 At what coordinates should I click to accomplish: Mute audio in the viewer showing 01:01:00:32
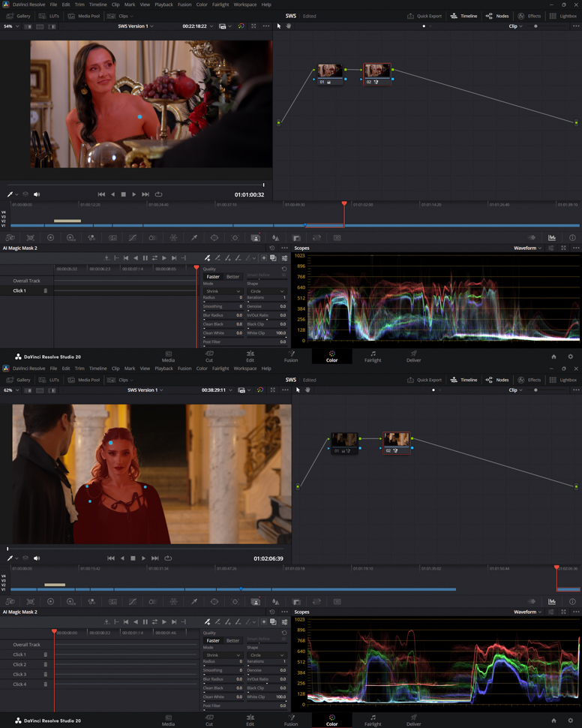click(x=37, y=194)
